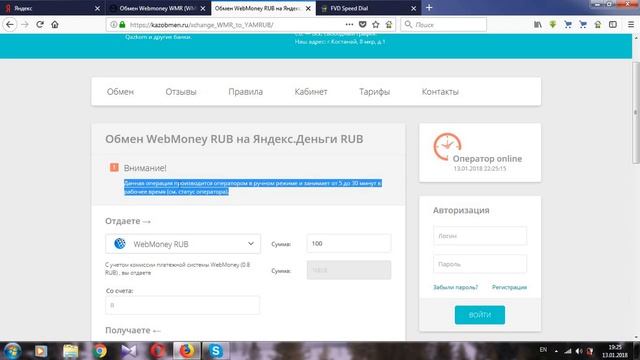Image resolution: width=640 pixels, height=360 pixels.
Task: Click the EN language indicator
Action: [x=543, y=350]
